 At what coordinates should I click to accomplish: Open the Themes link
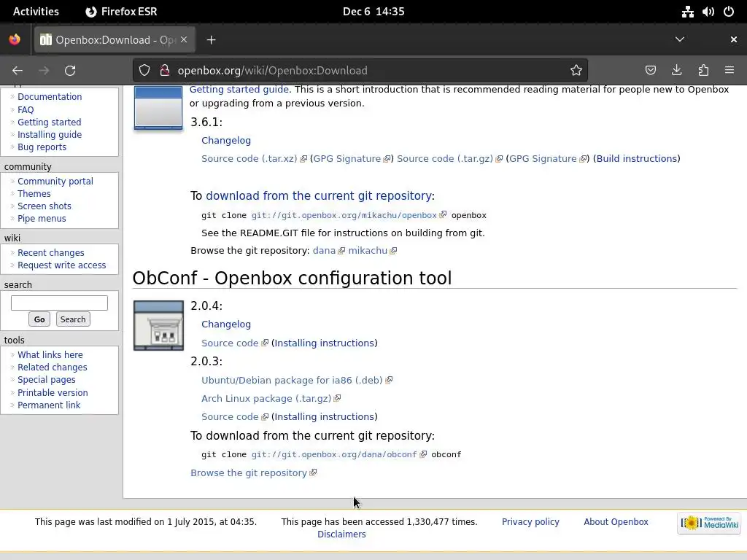(34, 194)
